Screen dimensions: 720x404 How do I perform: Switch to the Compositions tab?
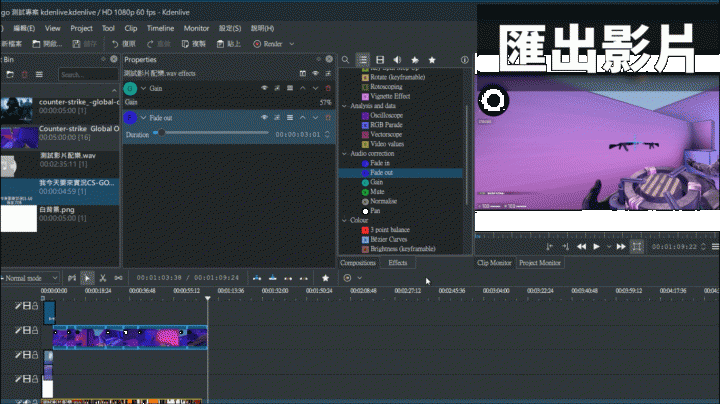point(358,263)
